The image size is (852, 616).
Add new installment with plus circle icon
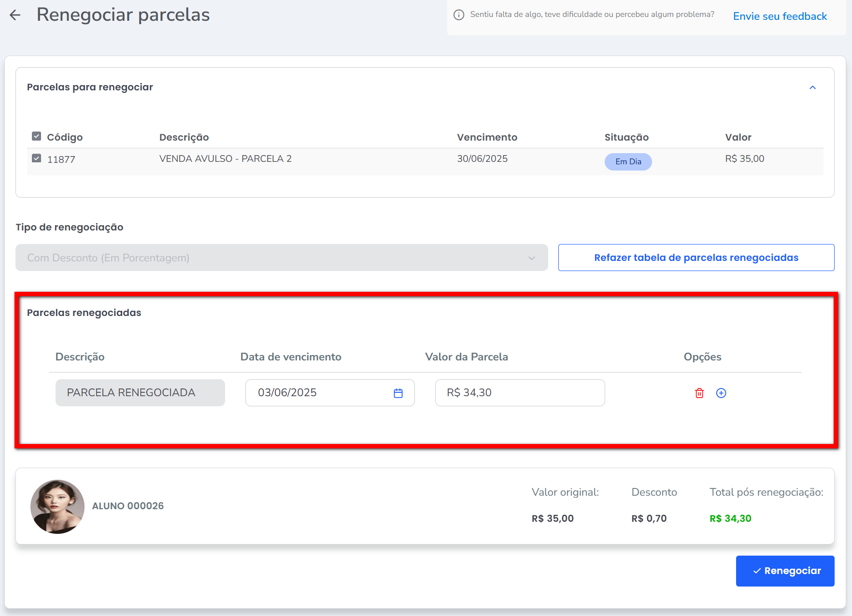point(721,393)
